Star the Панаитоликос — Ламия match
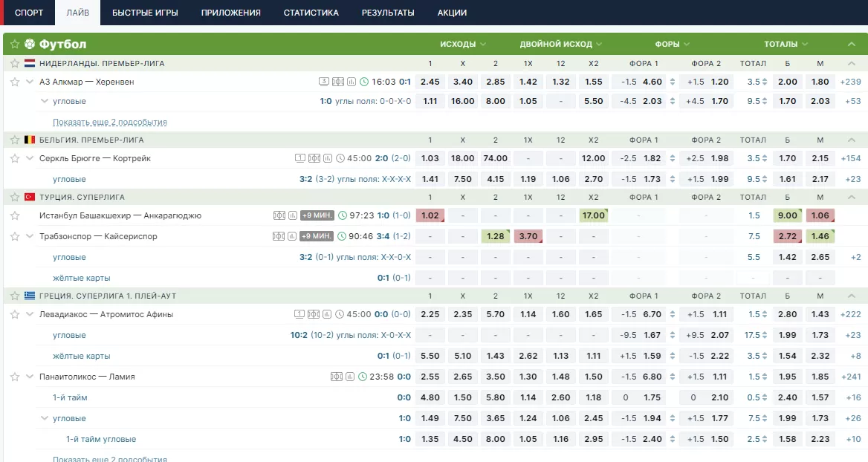Screen dimensions: 868x462 coord(14,377)
